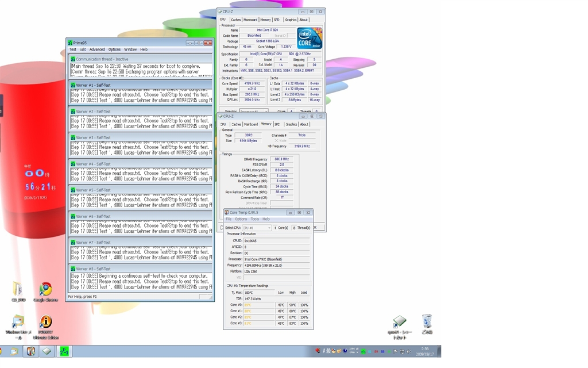The image size is (588, 368).
Task: Select the Google Chrome desktop icon
Action: (x=46, y=292)
